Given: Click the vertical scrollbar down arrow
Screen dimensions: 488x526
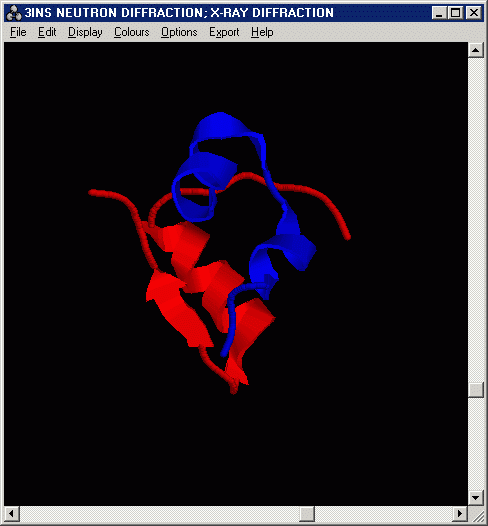Looking at the screenshot, I should click(475, 498).
